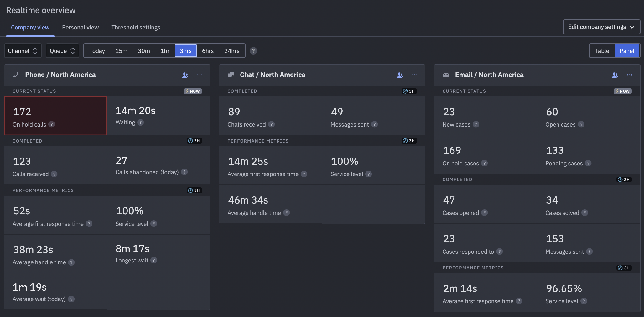Select the 24hrs time range button
The width and height of the screenshot is (644, 317).
(231, 50)
